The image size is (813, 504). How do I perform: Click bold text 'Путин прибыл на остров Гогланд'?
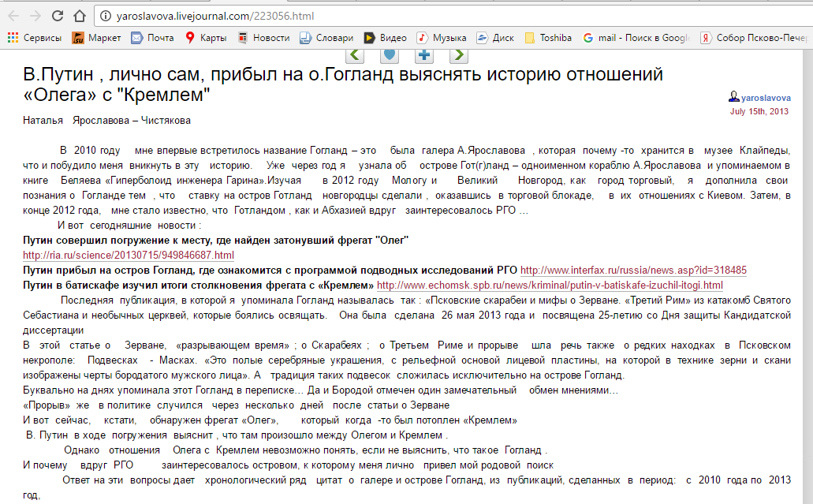270,271
